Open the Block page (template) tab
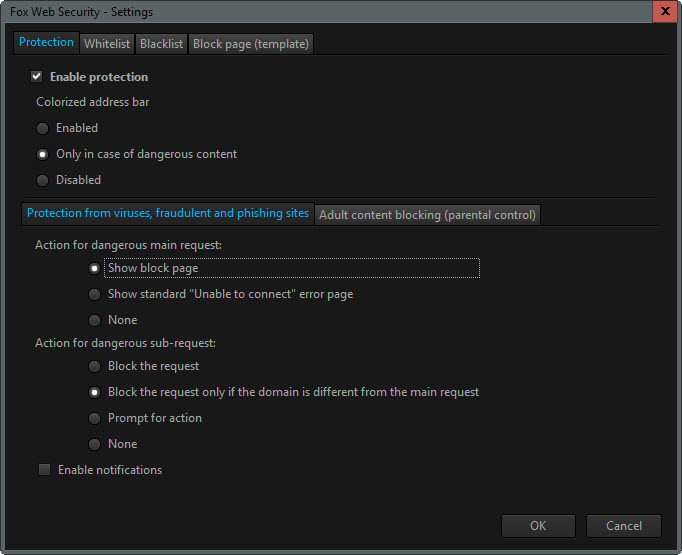The height and width of the screenshot is (555, 682). 251,44
